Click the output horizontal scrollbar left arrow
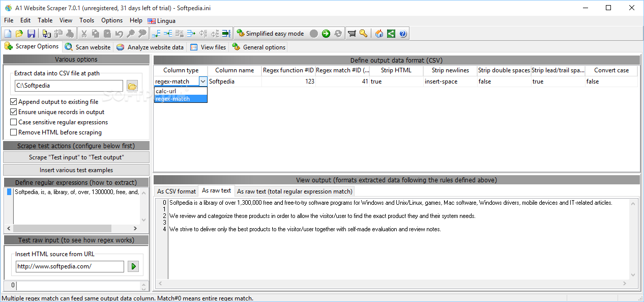Screen dimensions: 644x302 (x=160, y=283)
